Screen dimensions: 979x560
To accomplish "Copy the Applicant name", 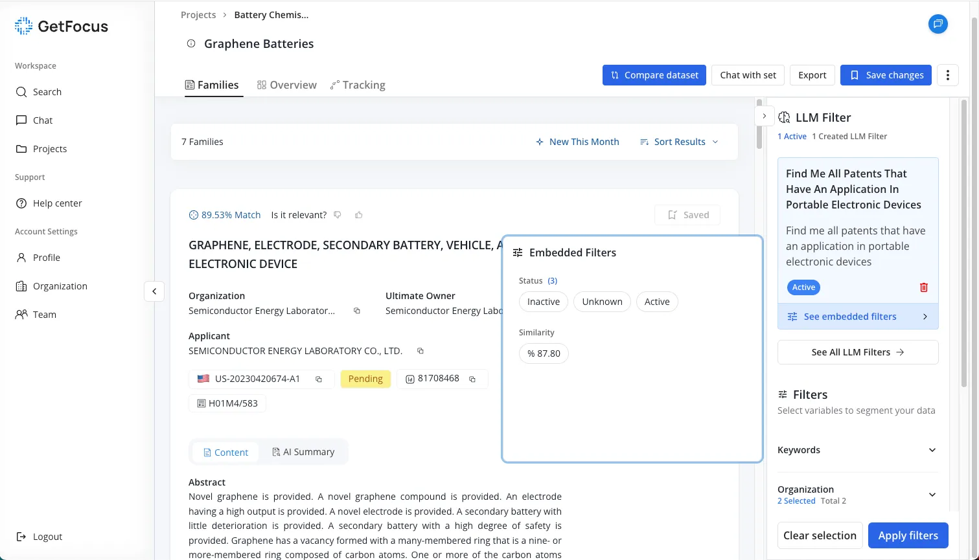I will click(420, 351).
